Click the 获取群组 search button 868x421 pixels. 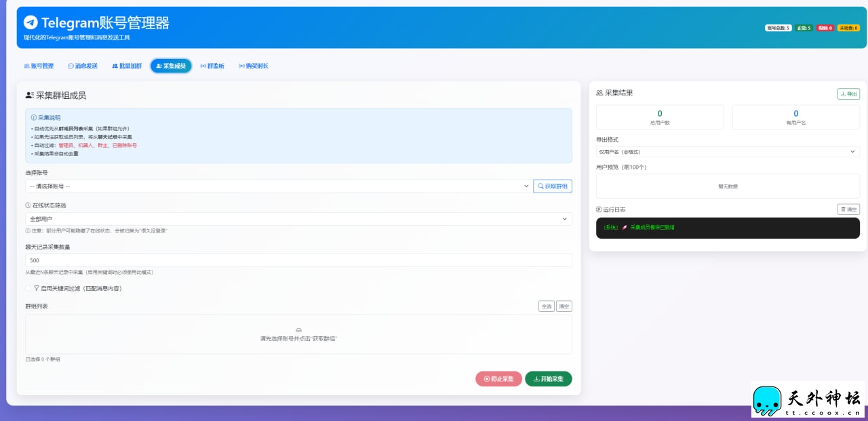(552, 186)
